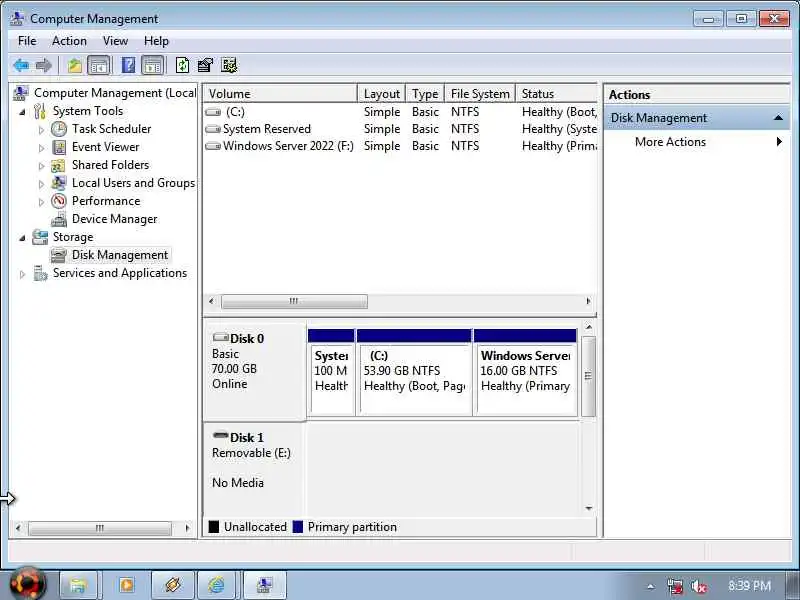Image resolution: width=800 pixels, height=600 pixels.
Task: Select System Tools node
Action: click(88, 111)
